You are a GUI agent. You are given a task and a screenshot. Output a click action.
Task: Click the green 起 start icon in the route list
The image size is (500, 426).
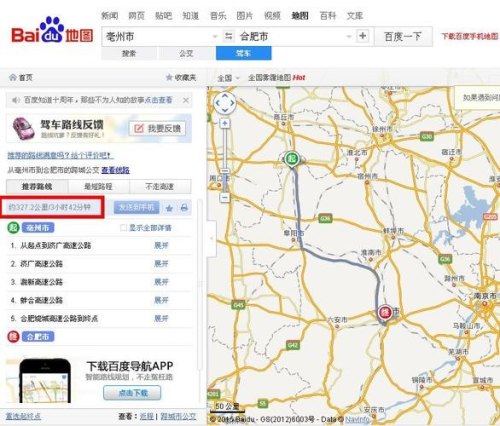coord(13,228)
